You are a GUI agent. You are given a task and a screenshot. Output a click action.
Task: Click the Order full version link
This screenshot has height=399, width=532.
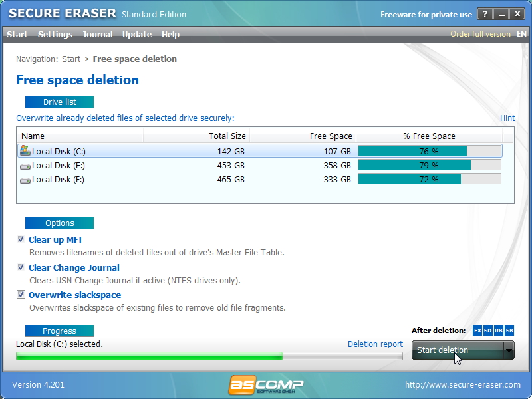[480, 34]
